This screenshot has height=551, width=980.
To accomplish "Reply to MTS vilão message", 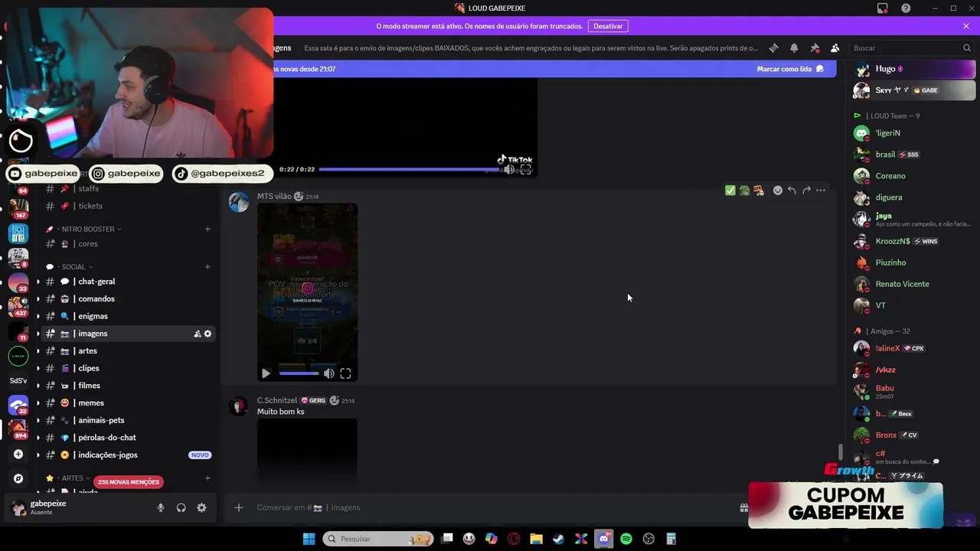I will (x=792, y=191).
